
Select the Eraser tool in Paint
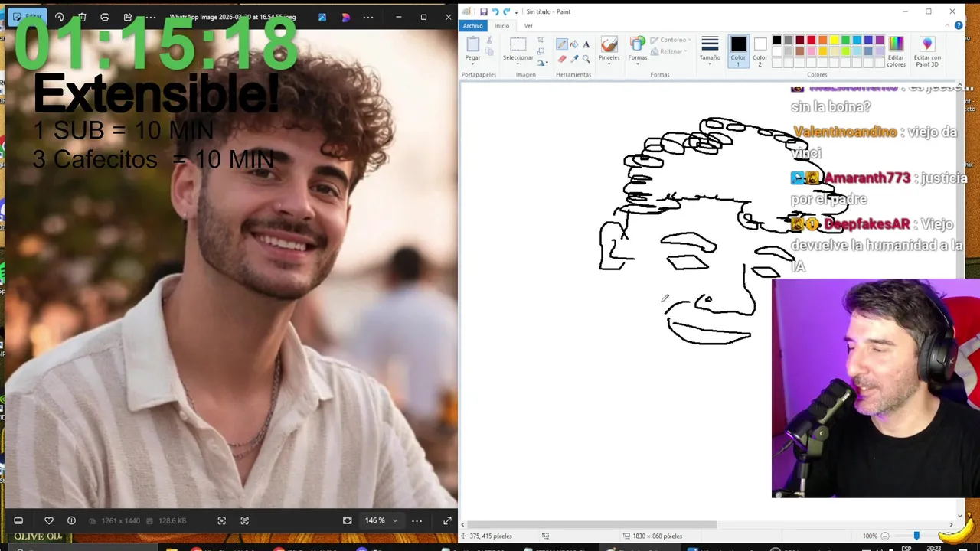pyautogui.click(x=562, y=58)
